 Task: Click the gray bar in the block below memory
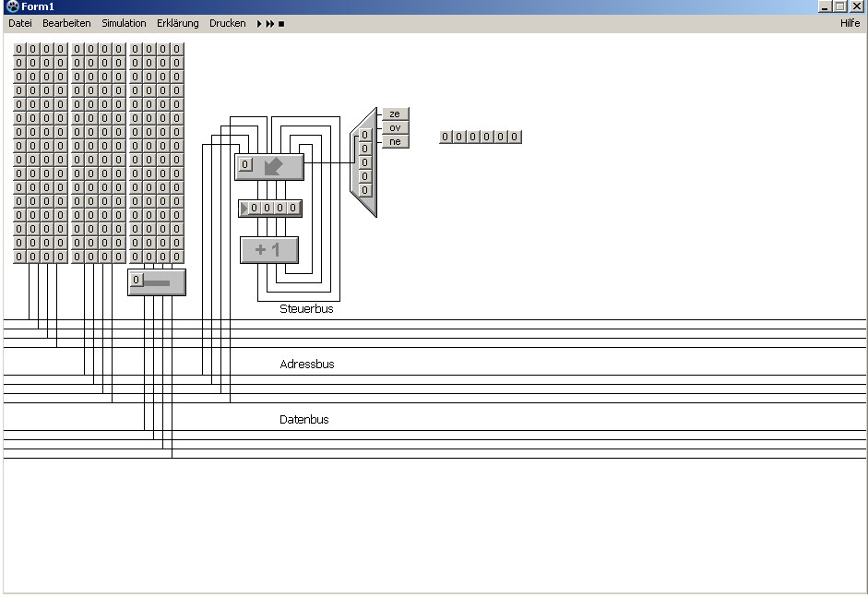coord(165,282)
